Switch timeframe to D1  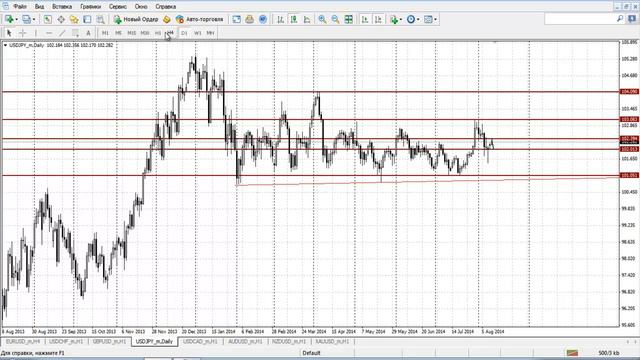[184, 33]
